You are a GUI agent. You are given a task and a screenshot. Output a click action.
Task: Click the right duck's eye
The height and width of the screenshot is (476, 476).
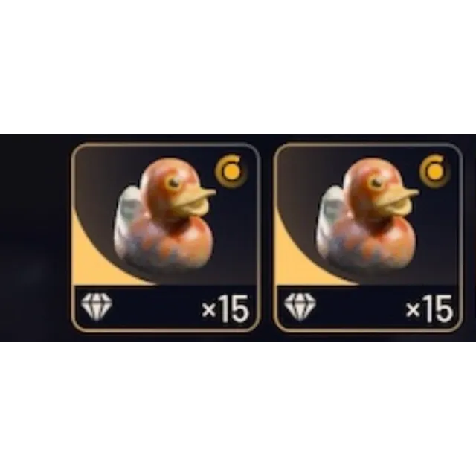click(377, 182)
